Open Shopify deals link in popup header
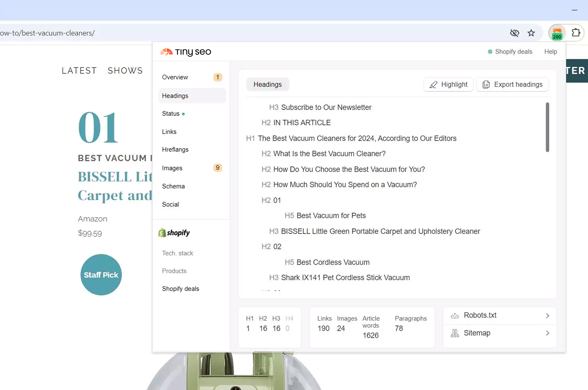Image resolution: width=588 pixels, height=390 pixels. [513, 52]
